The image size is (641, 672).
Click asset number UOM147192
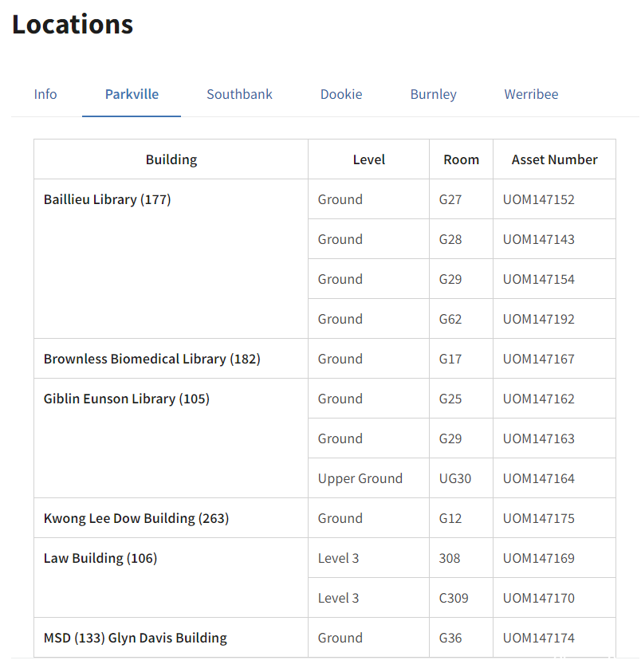click(554, 319)
